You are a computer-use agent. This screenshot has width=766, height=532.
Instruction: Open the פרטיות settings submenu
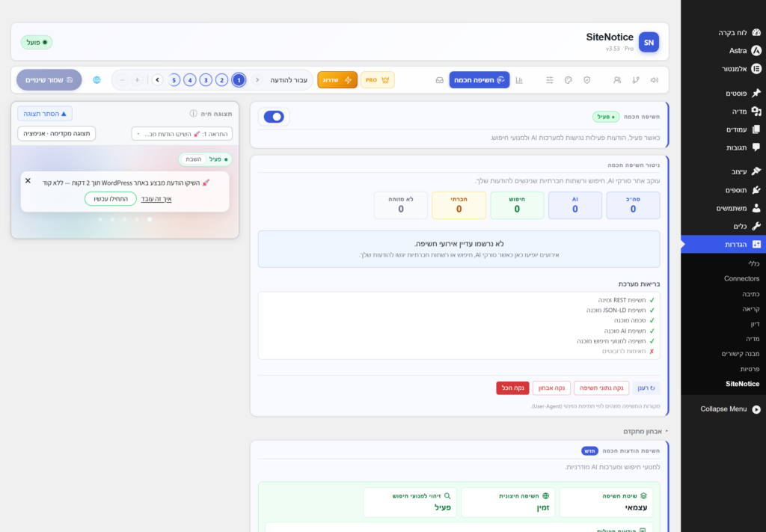(750, 369)
